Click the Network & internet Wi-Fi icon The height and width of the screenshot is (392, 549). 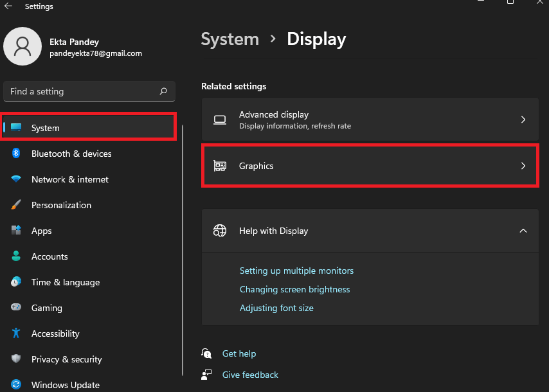17,179
